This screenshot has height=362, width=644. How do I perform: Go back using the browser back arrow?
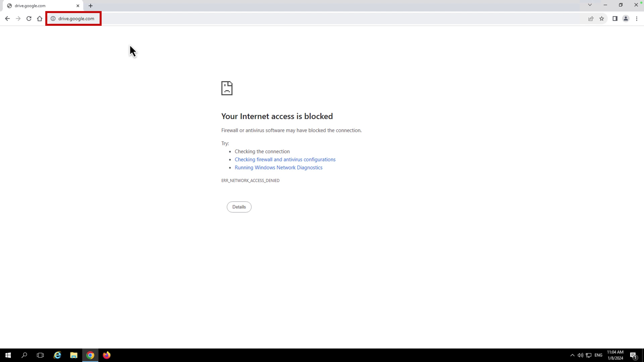(7, 19)
